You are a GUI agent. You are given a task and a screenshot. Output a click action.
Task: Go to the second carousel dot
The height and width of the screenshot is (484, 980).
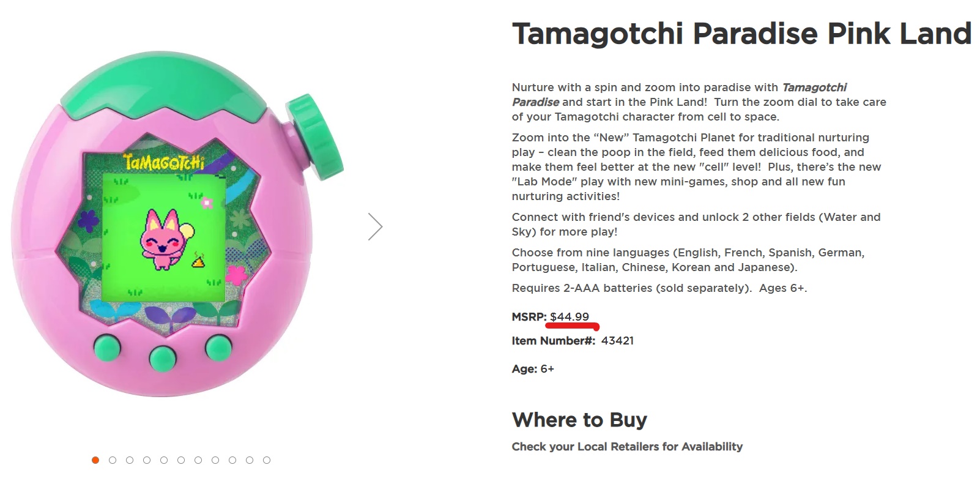[113, 460]
